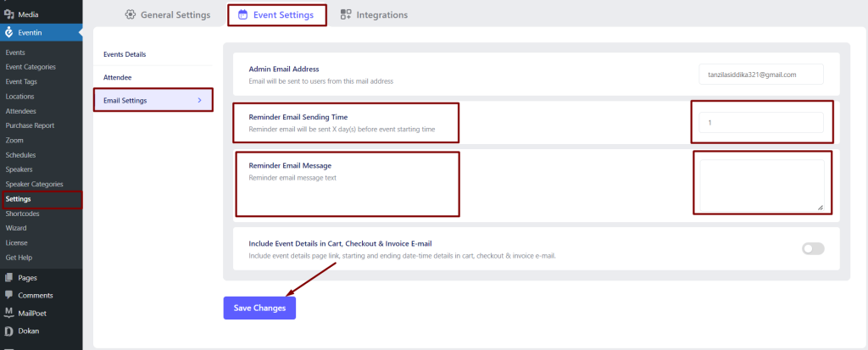Click the Eventin logo icon

click(x=8, y=33)
